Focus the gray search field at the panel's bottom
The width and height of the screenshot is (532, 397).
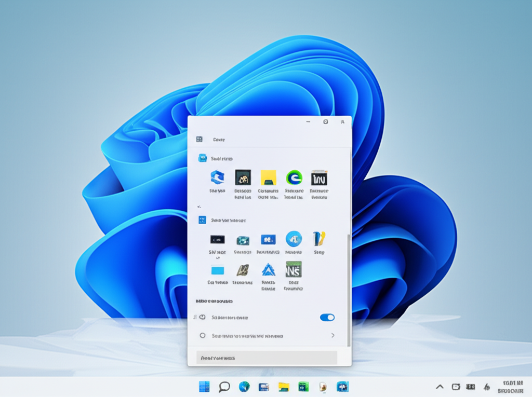(267, 358)
